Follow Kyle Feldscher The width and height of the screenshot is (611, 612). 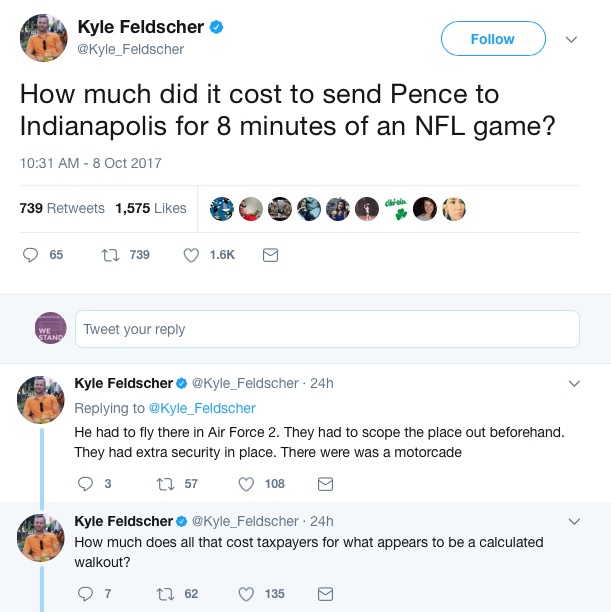click(493, 39)
